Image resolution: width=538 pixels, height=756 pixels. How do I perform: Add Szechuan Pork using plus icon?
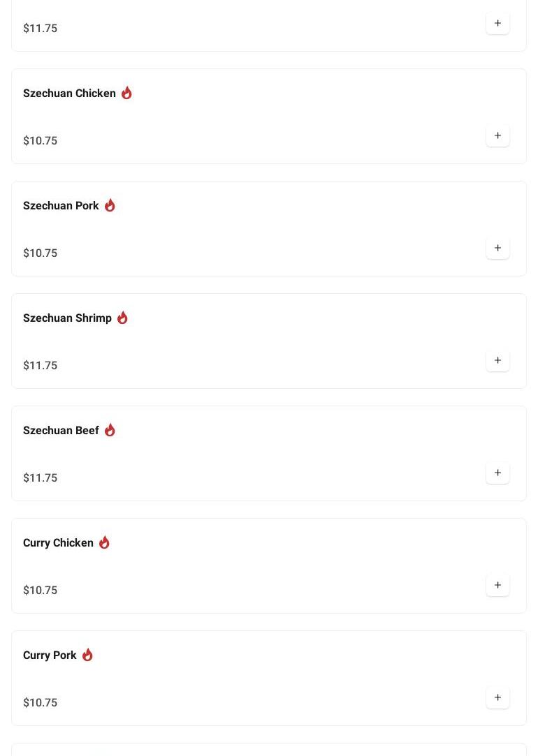[x=497, y=248]
